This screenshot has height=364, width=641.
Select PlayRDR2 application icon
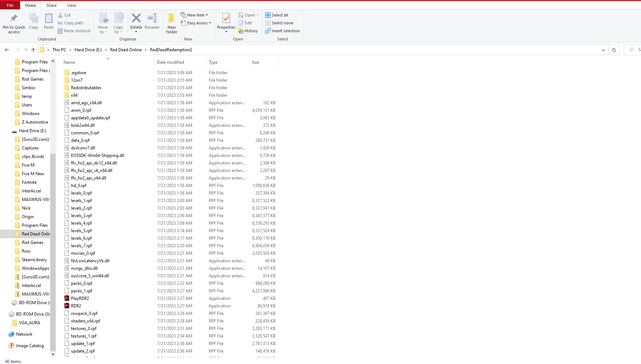pyautogui.click(x=67, y=298)
